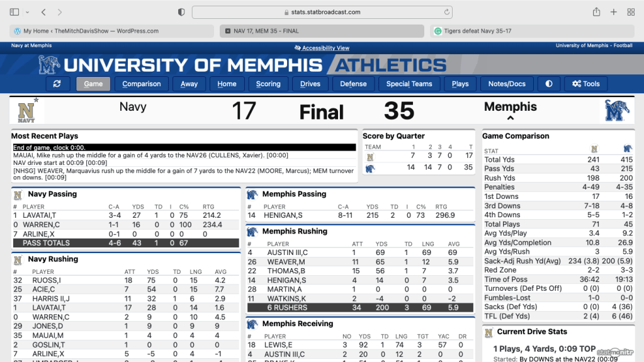Open Safari sidebar panel icon
644x362 pixels.
pyautogui.click(x=14, y=12)
